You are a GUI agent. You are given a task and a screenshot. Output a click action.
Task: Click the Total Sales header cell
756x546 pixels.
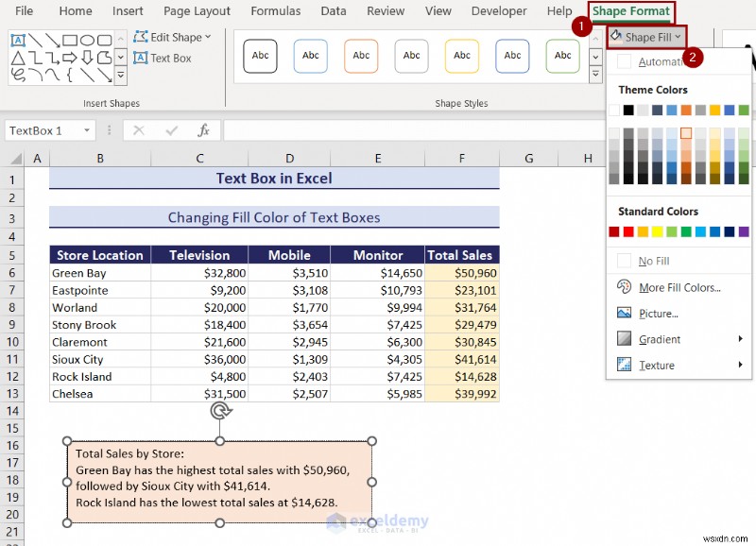pyautogui.click(x=462, y=255)
